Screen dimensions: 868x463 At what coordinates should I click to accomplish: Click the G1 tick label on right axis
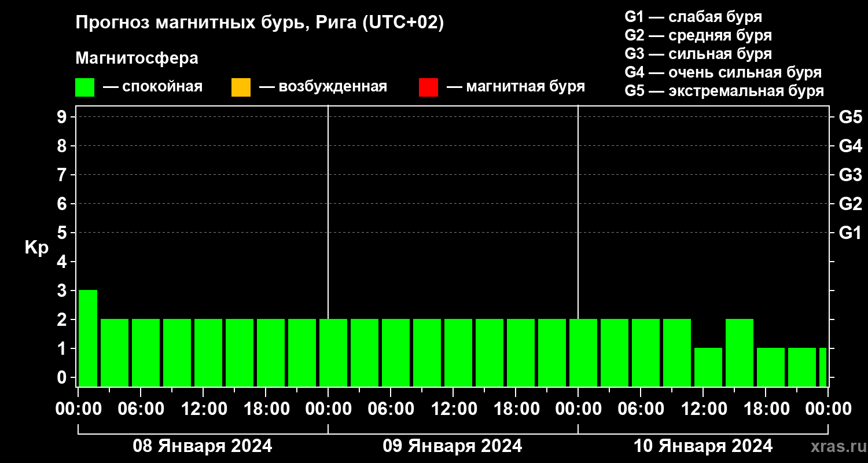tap(850, 233)
